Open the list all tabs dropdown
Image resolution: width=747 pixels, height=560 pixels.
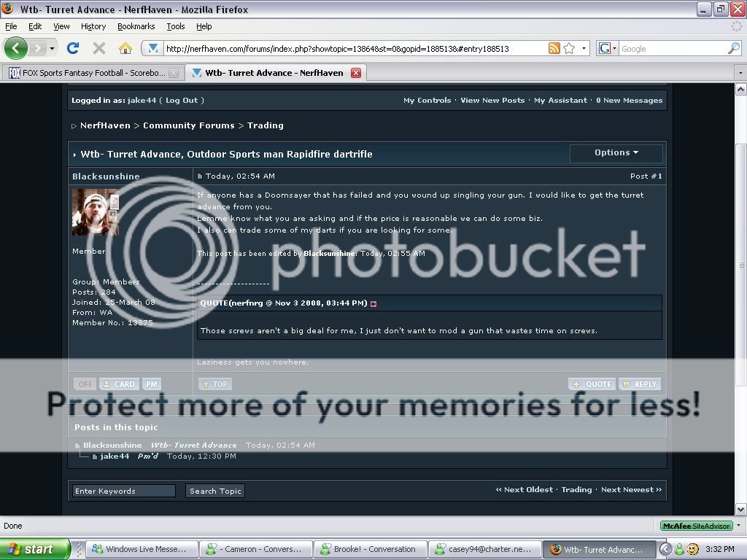click(740, 73)
